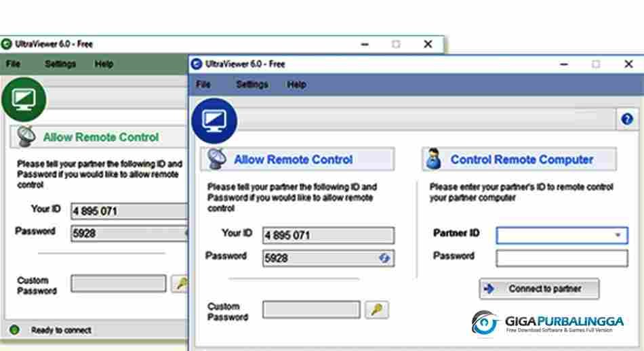Close the blue front UltraViewer window
This screenshot has width=644, height=351.
click(628, 64)
